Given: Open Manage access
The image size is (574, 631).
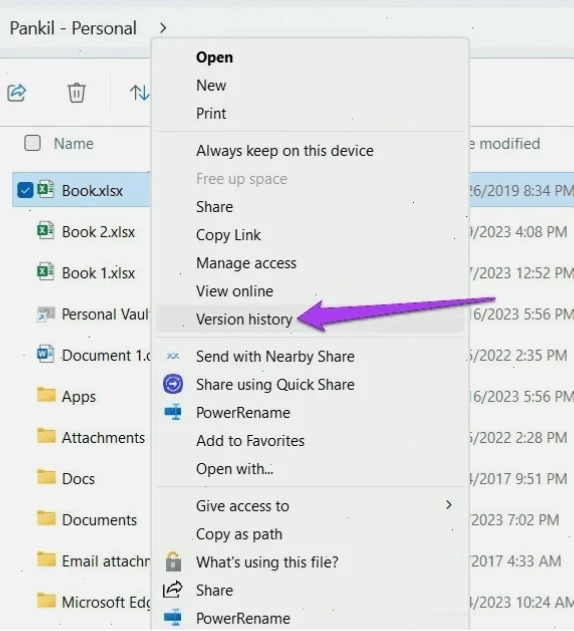Looking at the screenshot, I should (x=246, y=263).
